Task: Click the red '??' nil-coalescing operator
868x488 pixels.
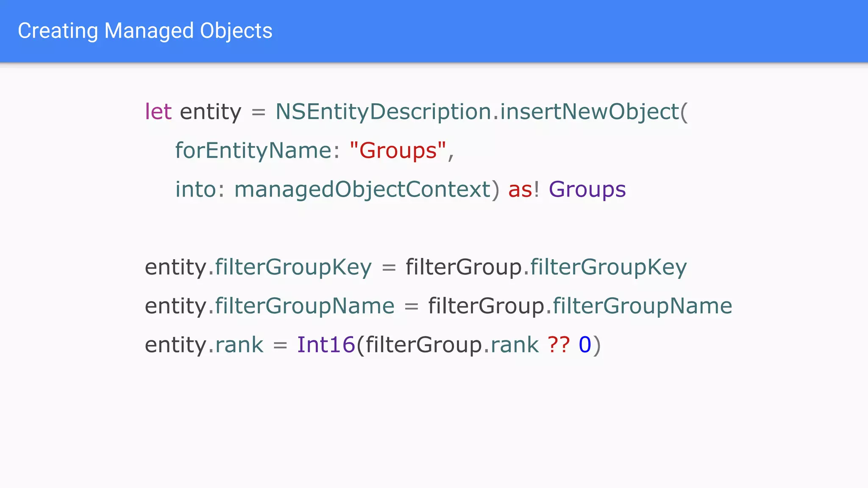Action: click(558, 345)
